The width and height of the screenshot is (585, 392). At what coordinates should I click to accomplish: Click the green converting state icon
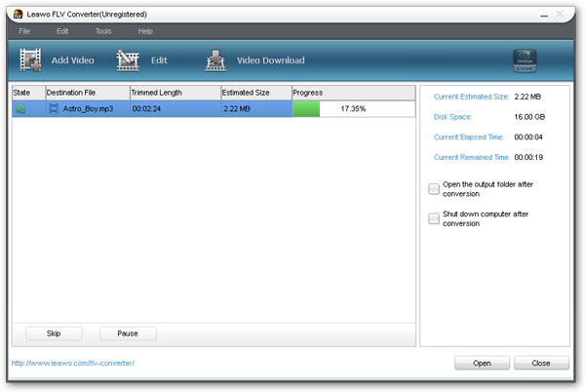(x=20, y=109)
